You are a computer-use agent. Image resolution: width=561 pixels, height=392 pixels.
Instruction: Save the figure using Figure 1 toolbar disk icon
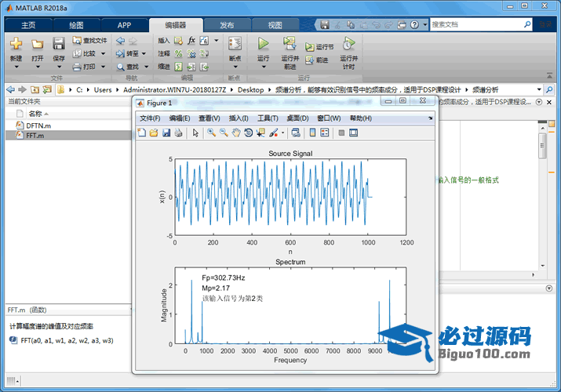166,133
